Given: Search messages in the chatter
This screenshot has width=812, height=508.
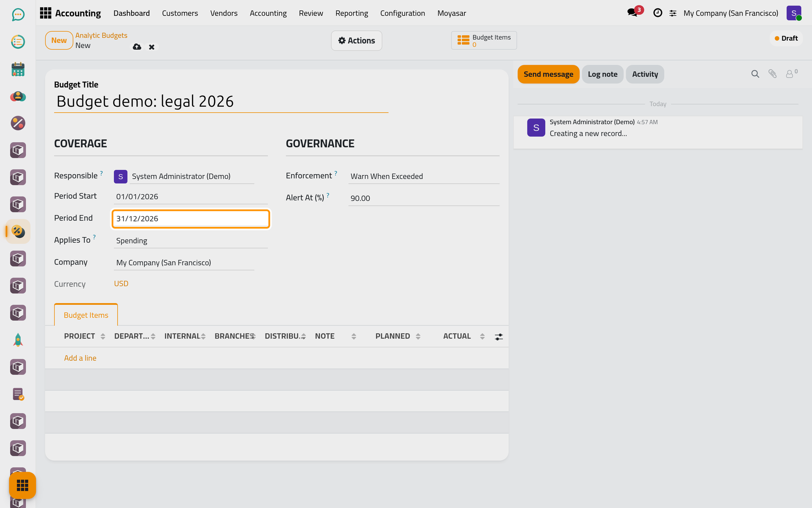Looking at the screenshot, I should 755,74.
